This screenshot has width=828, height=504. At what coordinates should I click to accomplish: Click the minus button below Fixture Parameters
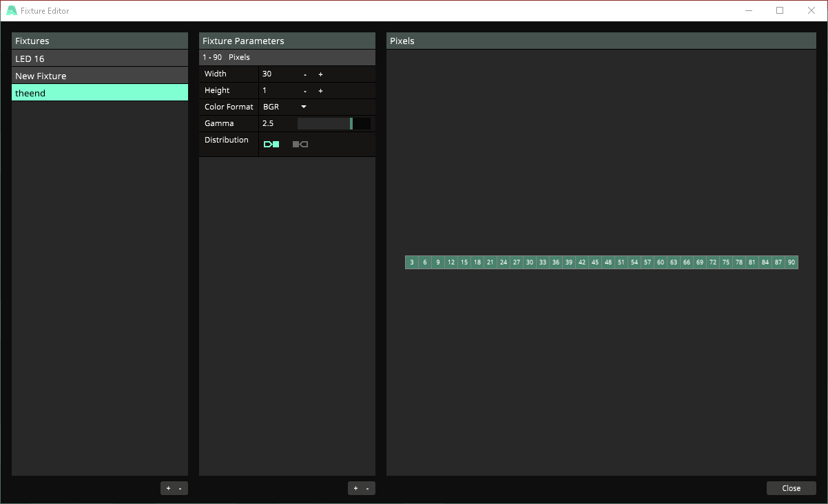click(368, 488)
